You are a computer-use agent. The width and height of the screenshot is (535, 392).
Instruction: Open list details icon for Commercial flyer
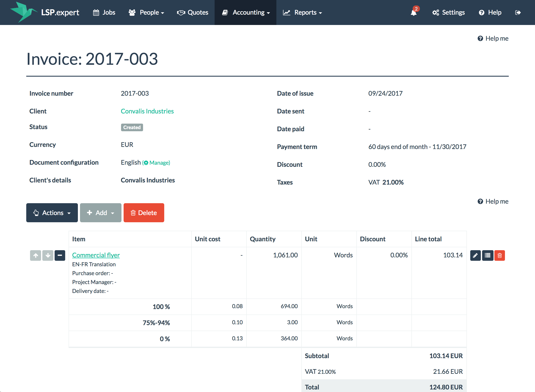(488, 255)
